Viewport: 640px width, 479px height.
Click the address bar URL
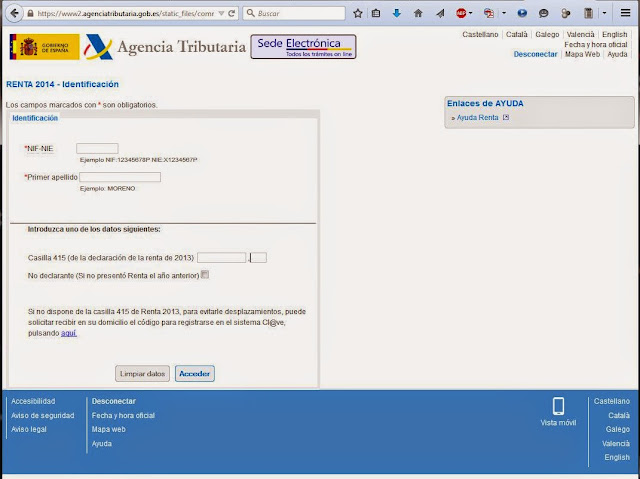(x=126, y=13)
